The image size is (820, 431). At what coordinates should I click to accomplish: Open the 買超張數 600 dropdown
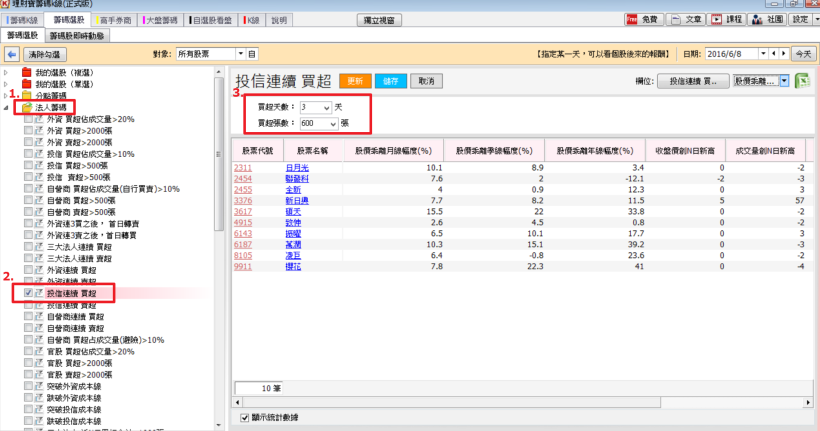click(x=333, y=123)
